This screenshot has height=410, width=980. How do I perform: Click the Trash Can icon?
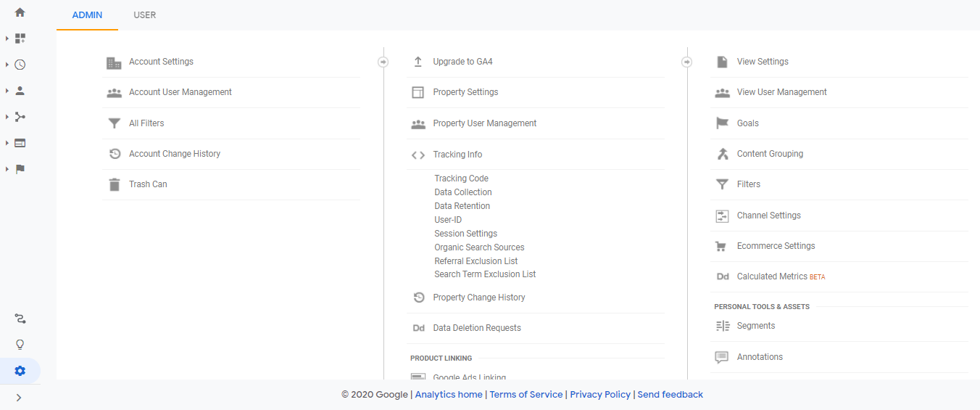(x=114, y=184)
